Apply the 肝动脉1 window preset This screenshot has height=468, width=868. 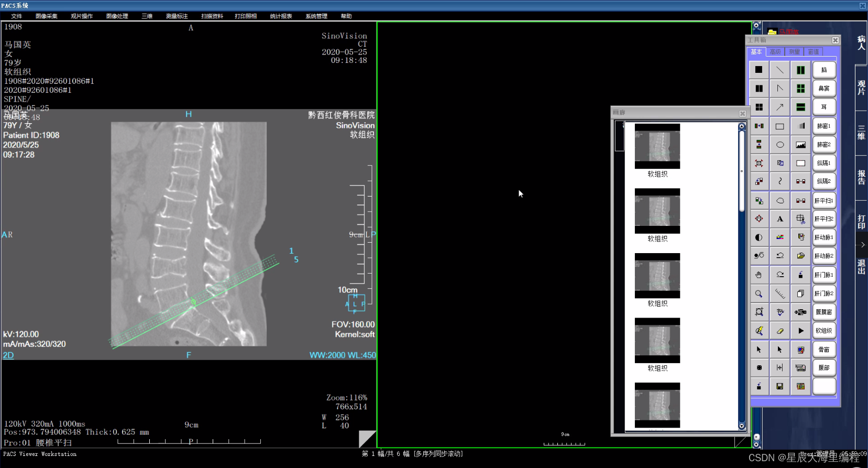pos(824,237)
